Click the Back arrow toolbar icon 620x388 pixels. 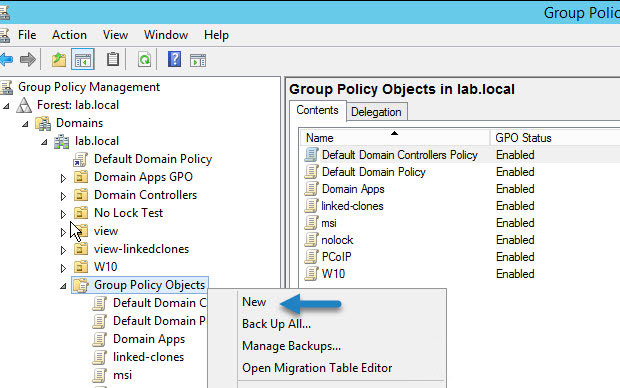pos(6,60)
